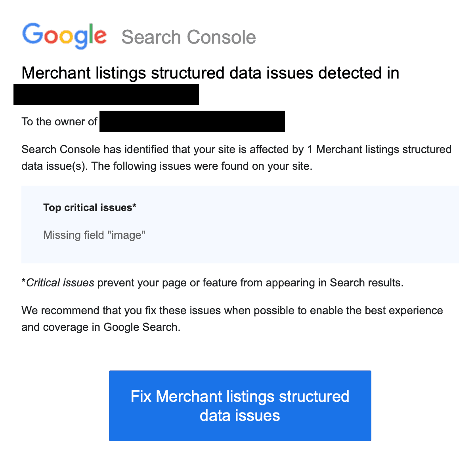This screenshot has width=476, height=476.
Task: Click "Google Search" in the recommendation paragraph
Action: pos(140,327)
